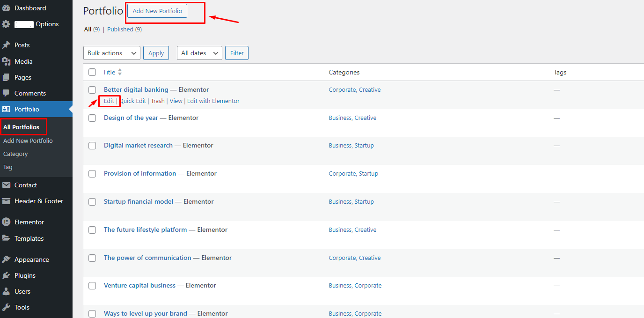Open Media via its sidebar icon
The width and height of the screenshot is (644, 318).
(6, 61)
